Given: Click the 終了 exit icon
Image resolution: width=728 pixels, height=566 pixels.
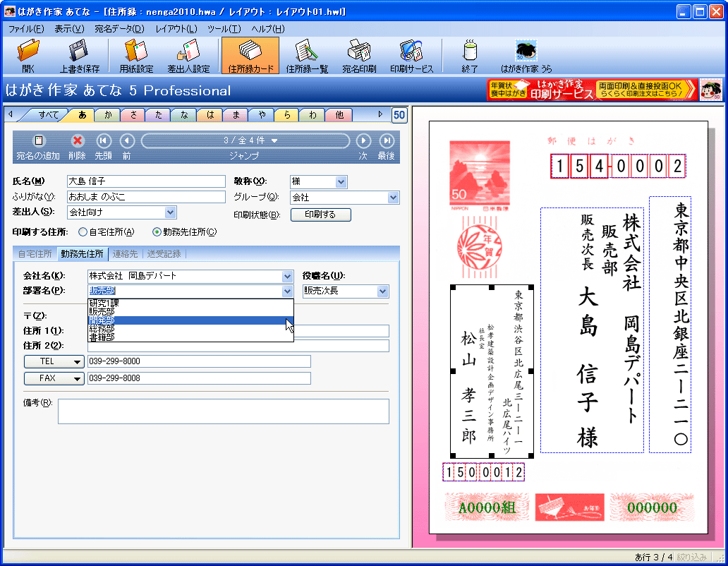Looking at the screenshot, I should coord(469,56).
